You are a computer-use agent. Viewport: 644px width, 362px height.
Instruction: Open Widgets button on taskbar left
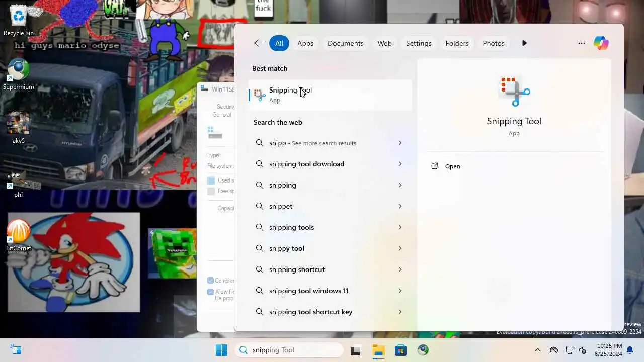click(x=16, y=350)
